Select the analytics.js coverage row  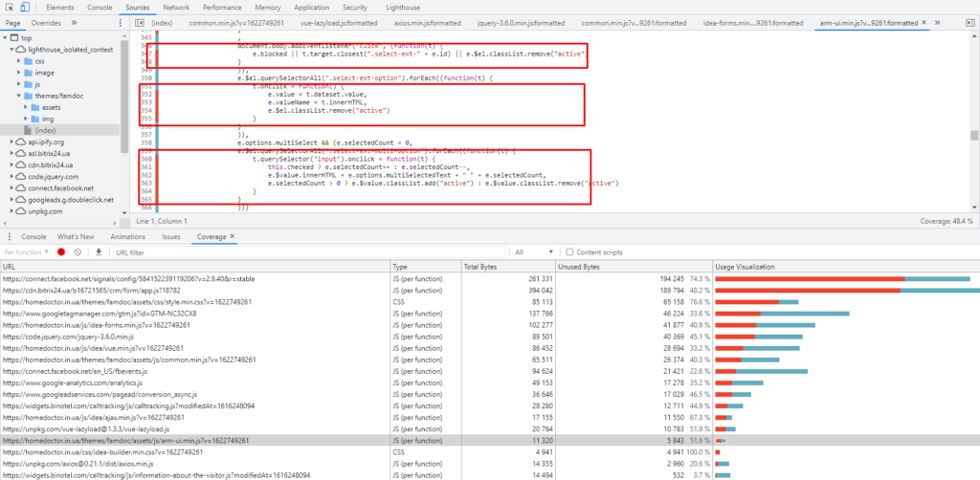(490, 382)
